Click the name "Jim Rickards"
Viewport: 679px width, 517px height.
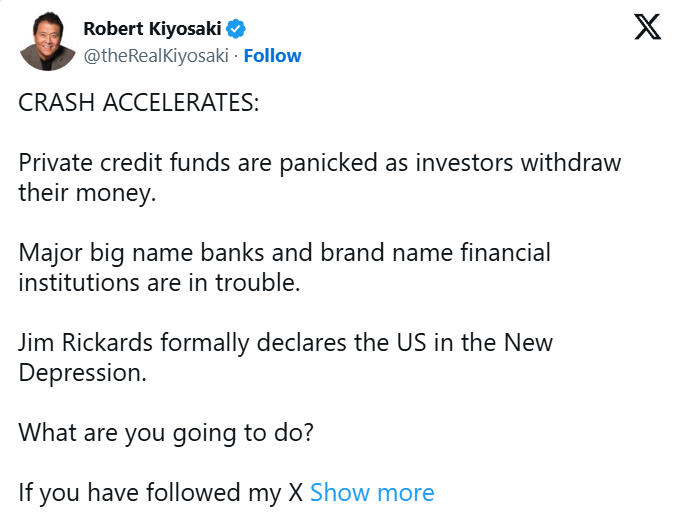point(84,343)
